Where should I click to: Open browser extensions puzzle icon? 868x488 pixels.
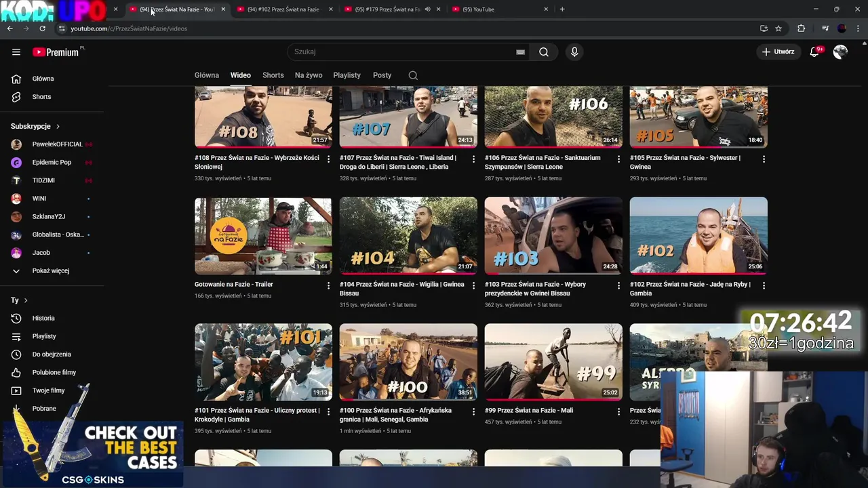tap(801, 28)
